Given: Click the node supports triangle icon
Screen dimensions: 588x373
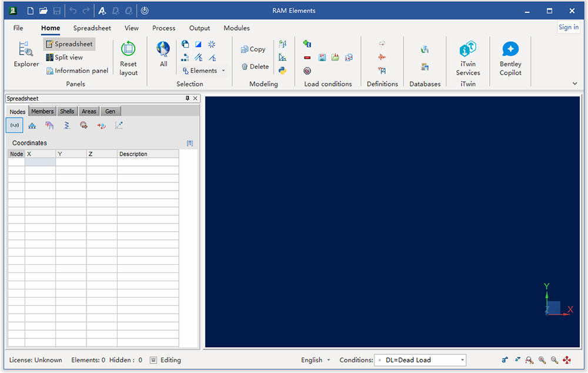Looking at the screenshot, I should (x=32, y=126).
